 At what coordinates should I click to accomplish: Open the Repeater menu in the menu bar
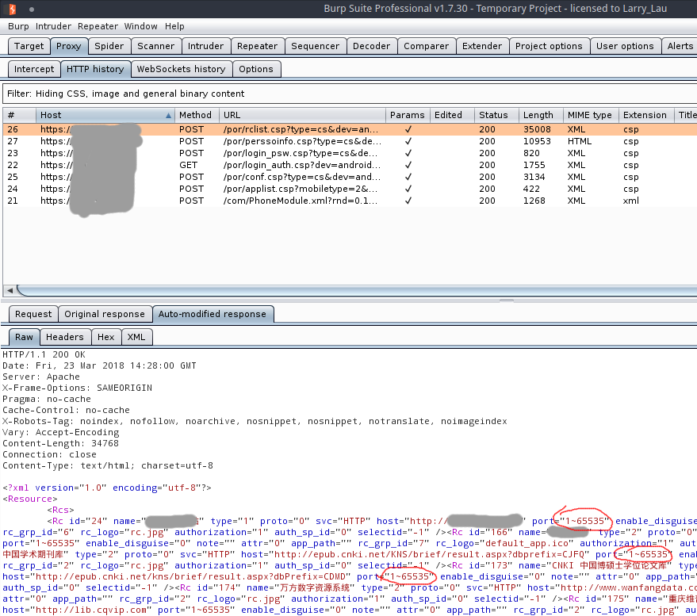[x=98, y=26]
